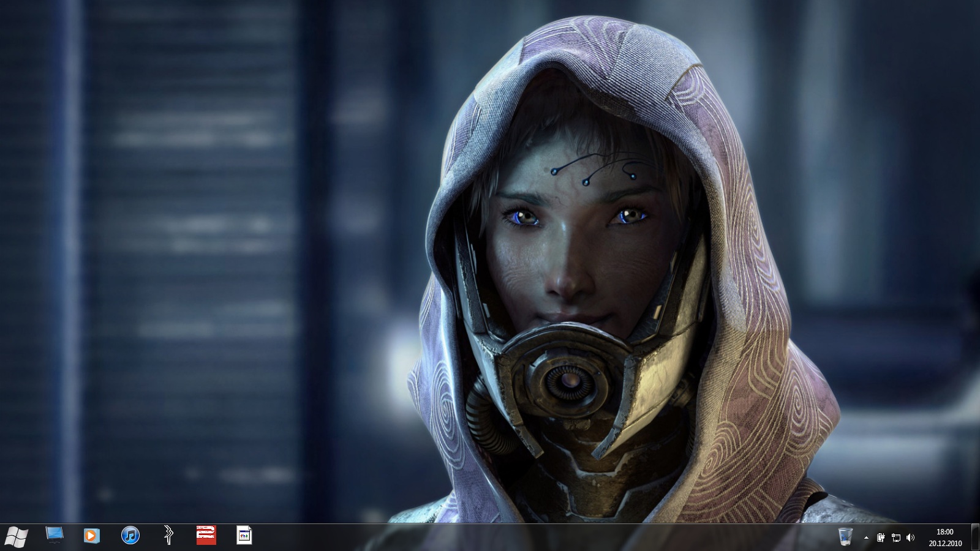Open the network connection tray icon
This screenshot has width=980, height=551.
[895, 538]
